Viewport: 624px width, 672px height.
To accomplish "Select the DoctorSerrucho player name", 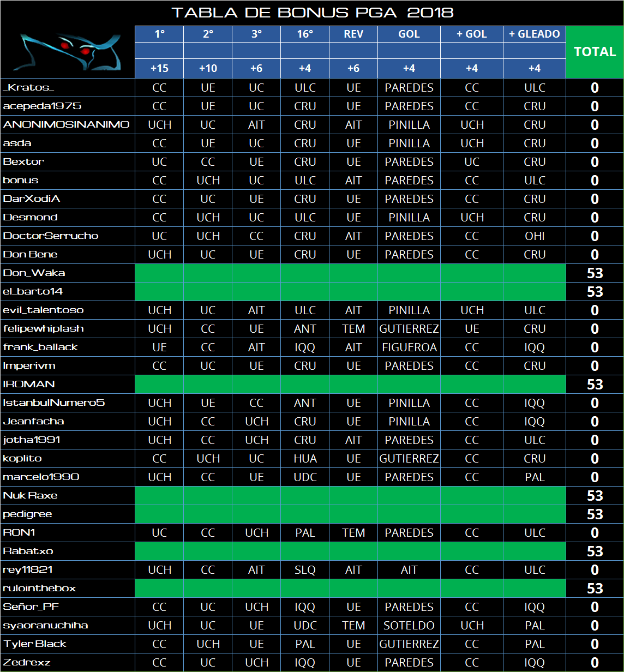I will tap(51, 236).
